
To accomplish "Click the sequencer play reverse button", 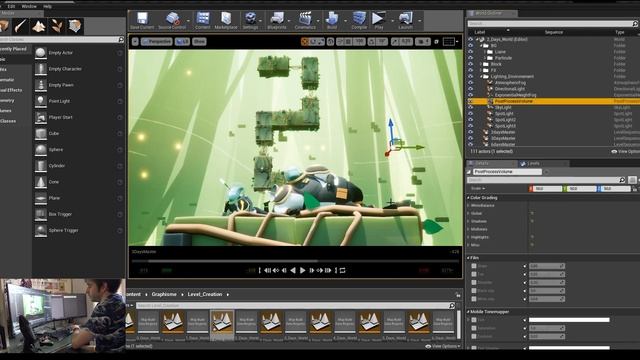I will tap(293, 270).
